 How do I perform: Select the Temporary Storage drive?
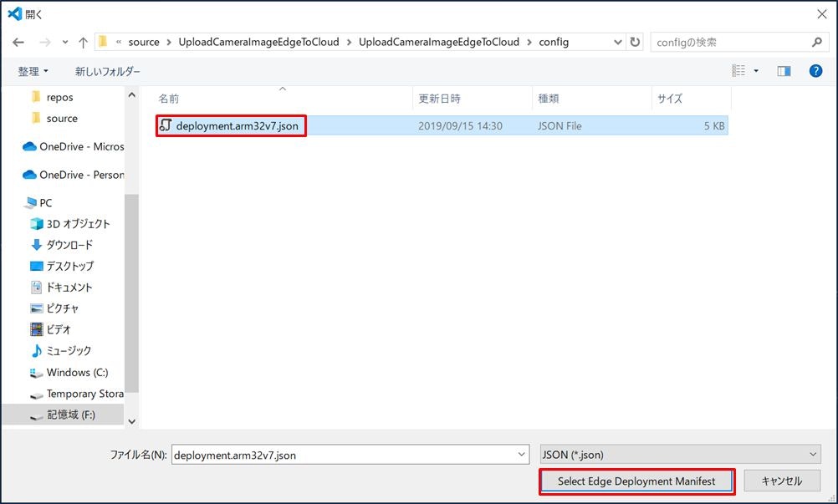[76, 394]
